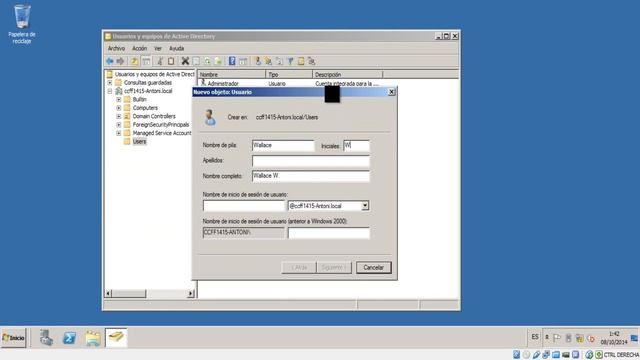Click the Back arrow in the toolbar
Viewport: 640px width, 360px height.
coord(109,61)
